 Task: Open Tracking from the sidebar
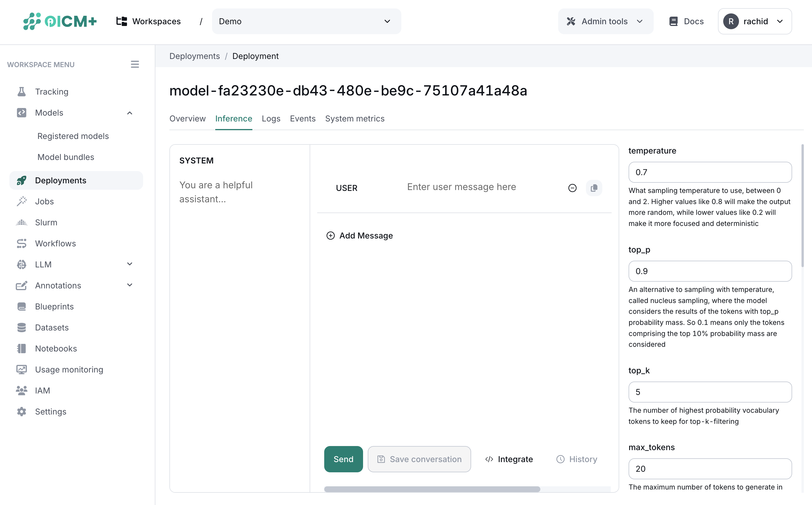pyautogui.click(x=51, y=92)
